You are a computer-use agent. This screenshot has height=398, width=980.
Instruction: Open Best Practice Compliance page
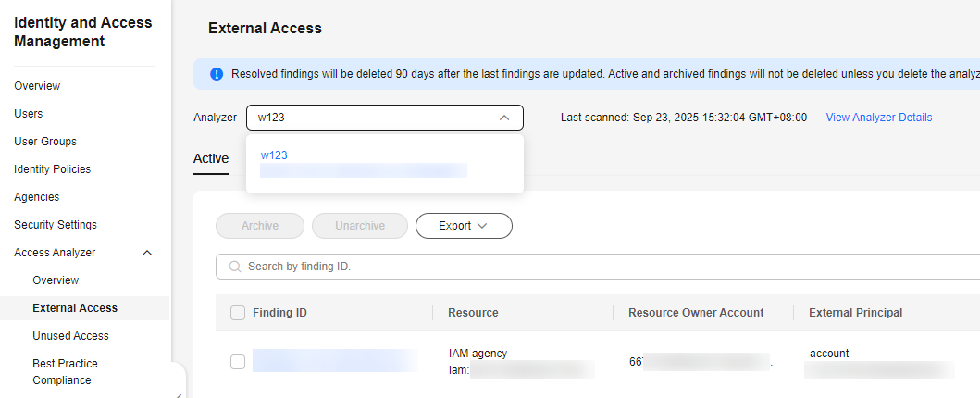tap(65, 371)
